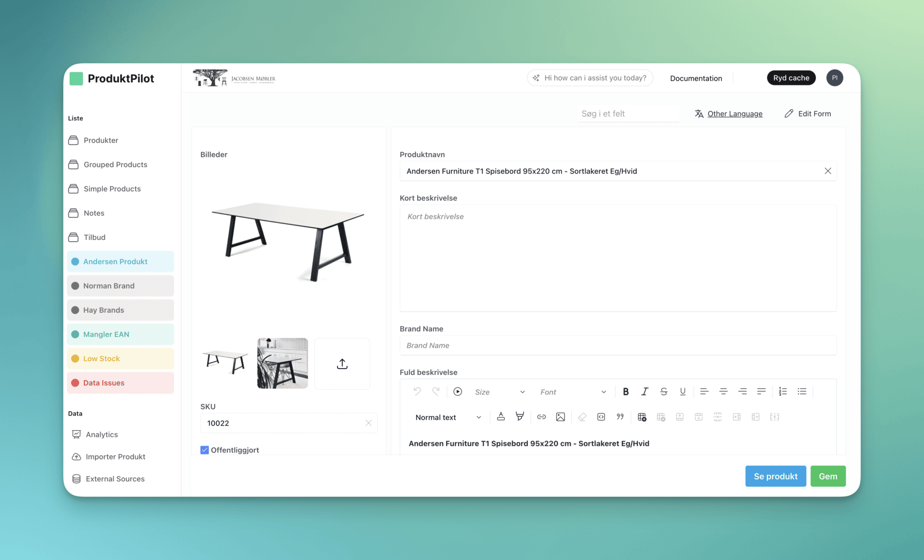Click the eraser clear formatting icon

click(582, 417)
